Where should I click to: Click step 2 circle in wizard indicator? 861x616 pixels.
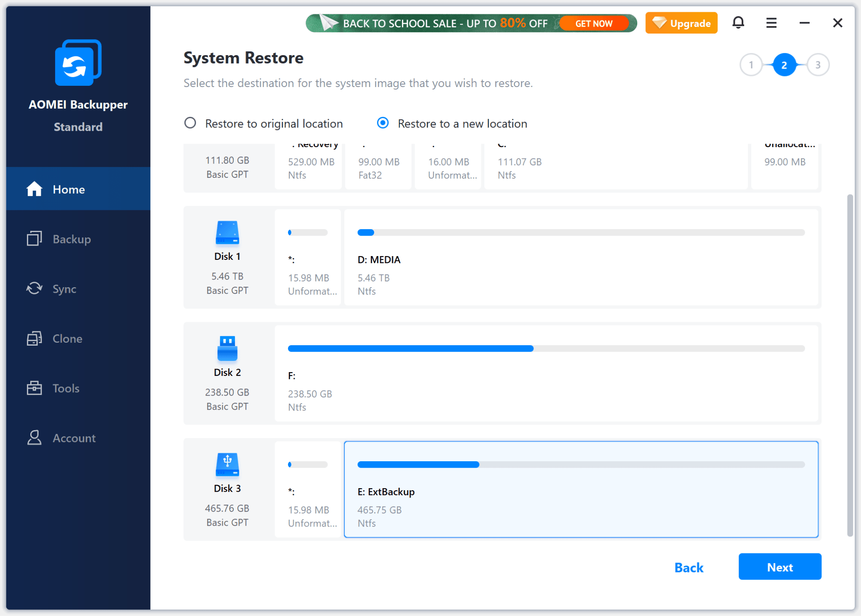[784, 65]
